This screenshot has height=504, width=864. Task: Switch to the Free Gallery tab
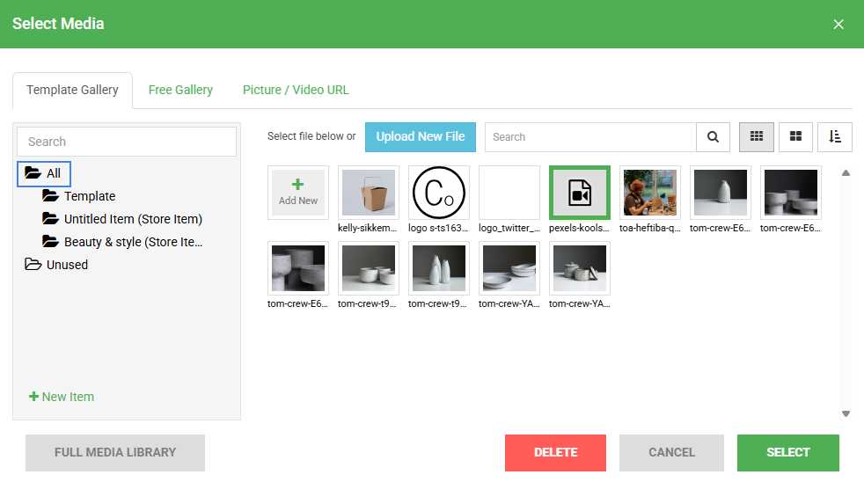click(180, 90)
